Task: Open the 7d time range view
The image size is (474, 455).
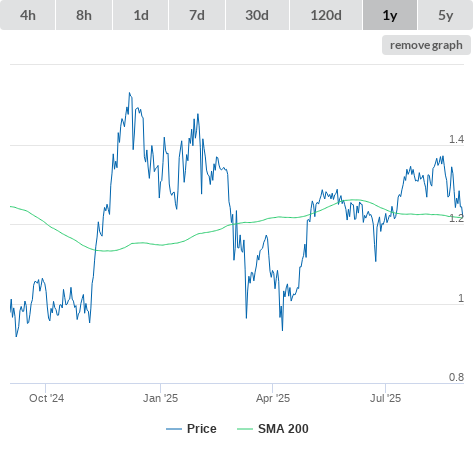Action: tap(197, 15)
